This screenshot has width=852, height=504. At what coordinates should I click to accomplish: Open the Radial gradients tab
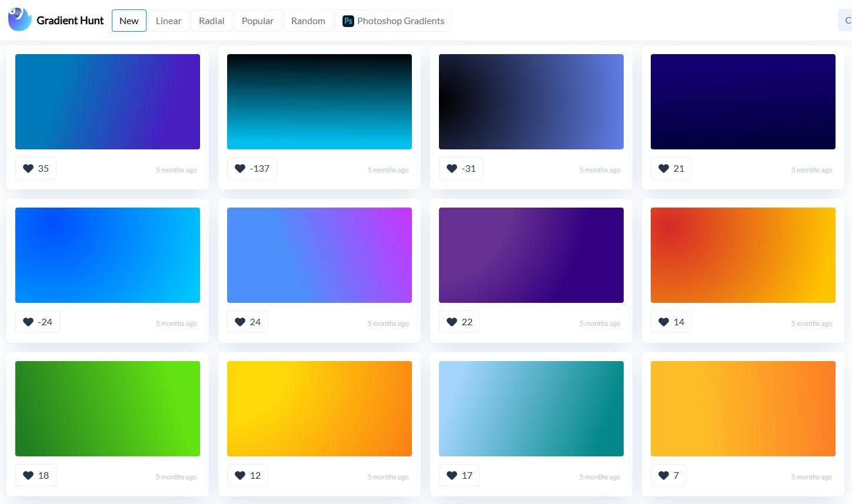(x=211, y=21)
